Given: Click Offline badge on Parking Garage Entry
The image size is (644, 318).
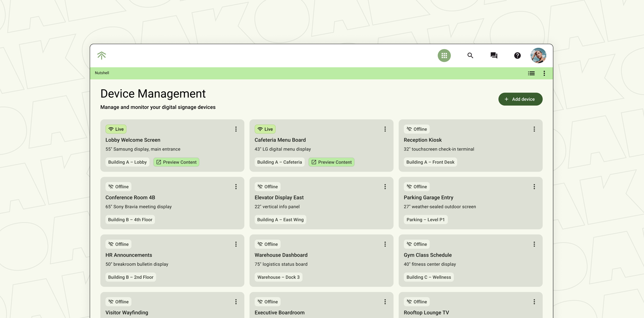Looking at the screenshot, I should [417, 187].
